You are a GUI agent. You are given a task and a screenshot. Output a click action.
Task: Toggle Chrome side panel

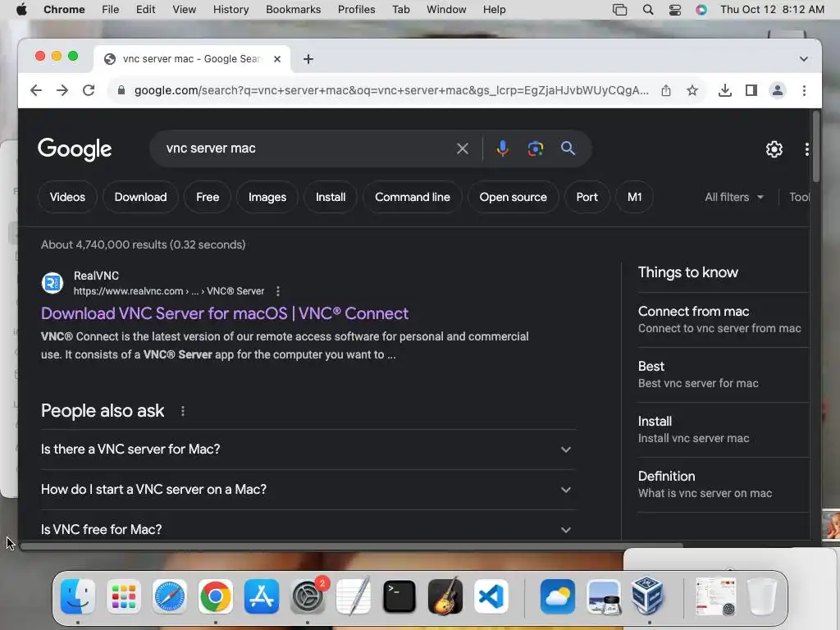click(x=751, y=90)
